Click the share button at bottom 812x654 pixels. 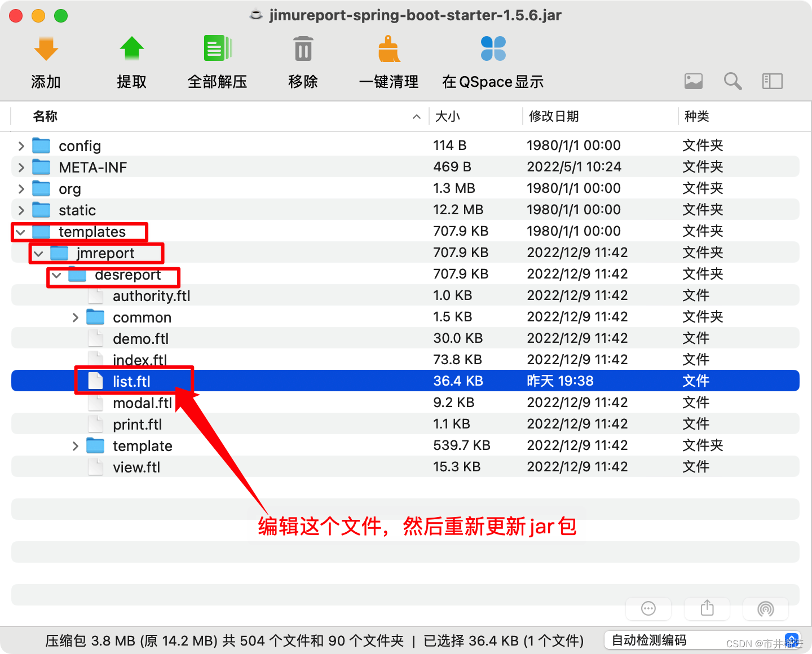[x=707, y=608]
